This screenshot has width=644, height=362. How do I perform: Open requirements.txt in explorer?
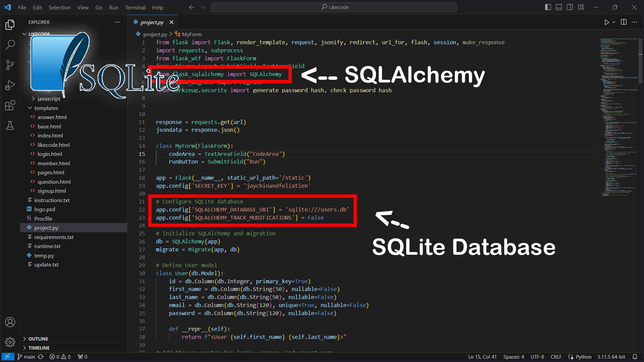[54, 237]
